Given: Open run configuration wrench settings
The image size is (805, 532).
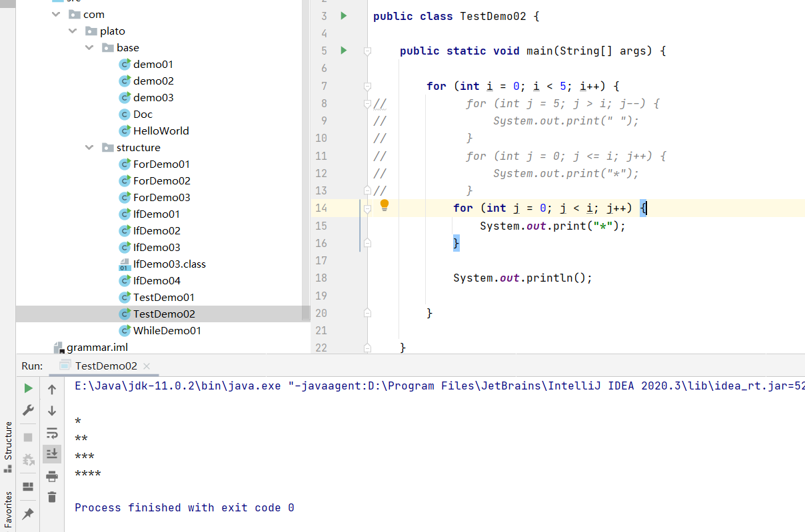Looking at the screenshot, I should 28,410.
